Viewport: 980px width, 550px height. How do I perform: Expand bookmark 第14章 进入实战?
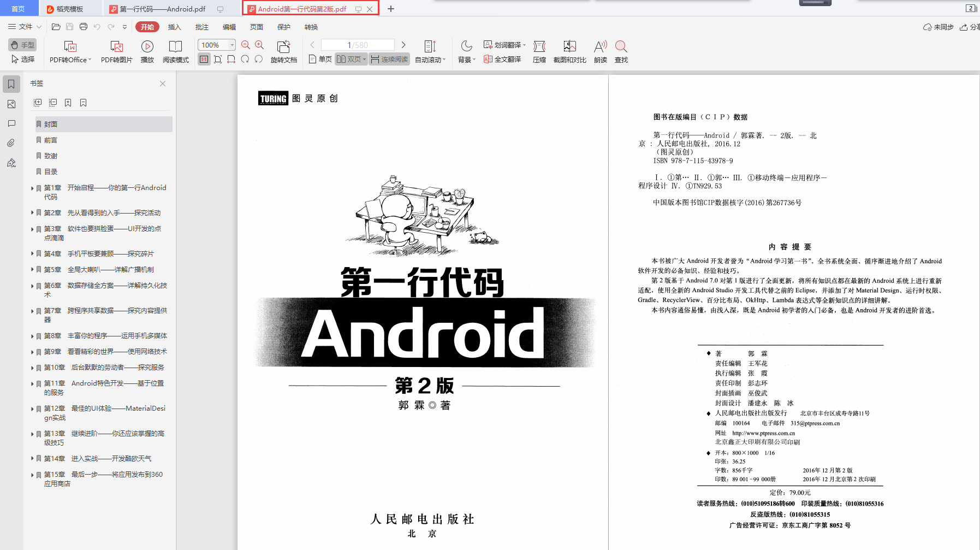(x=33, y=459)
